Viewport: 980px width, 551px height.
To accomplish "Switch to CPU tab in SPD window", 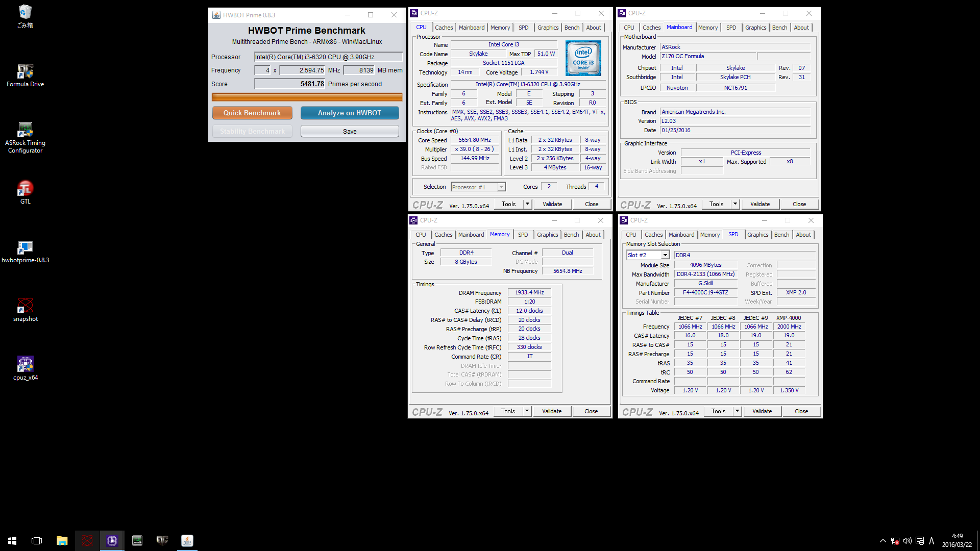I will coord(631,235).
